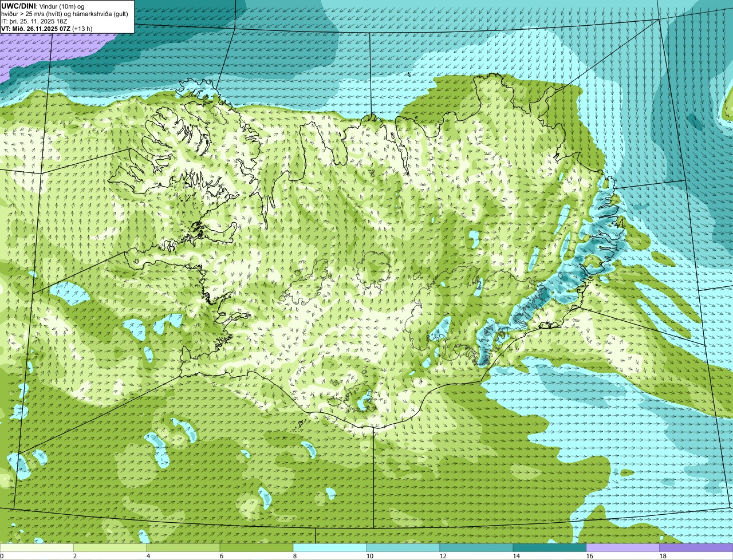The width and height of the screenshot is (733, 560).
Task: Select the 8–10 m/s pale cyan swatch
Action: (330, 547)
